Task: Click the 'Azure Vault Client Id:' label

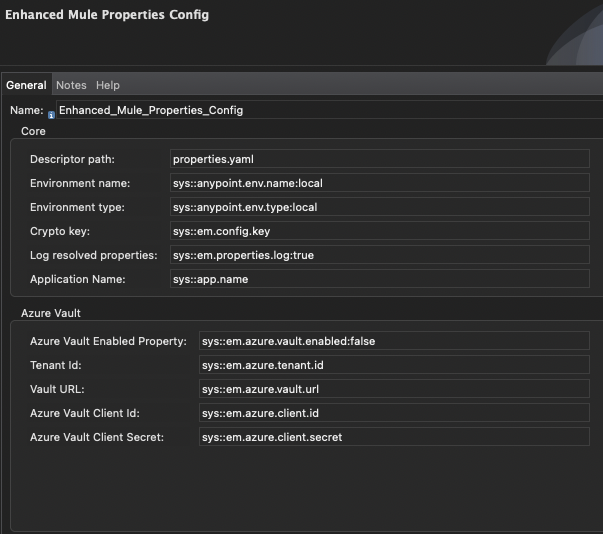Action: [x=85, y=413]
